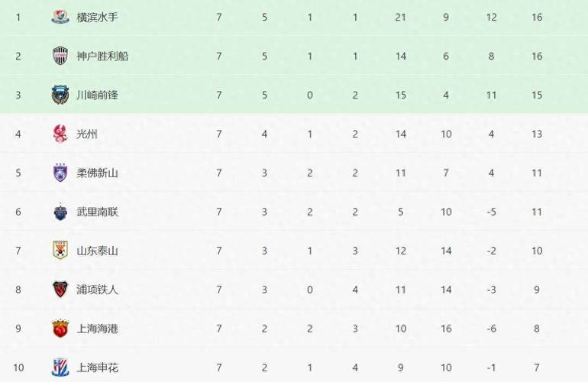The width and height of the screenshot is (588, 382).
Task: Select the purple 柔佛新山 crest
Action: (x=60, y=173)
